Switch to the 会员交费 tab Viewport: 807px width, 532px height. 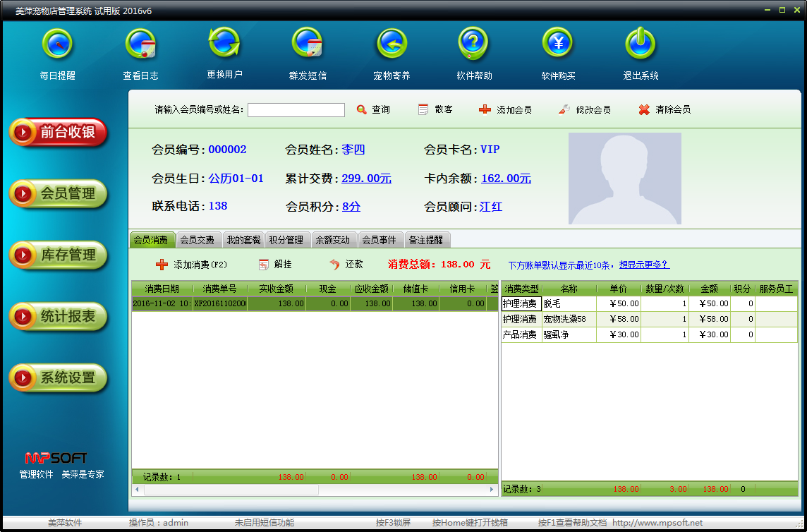click(x=197, y=240)
